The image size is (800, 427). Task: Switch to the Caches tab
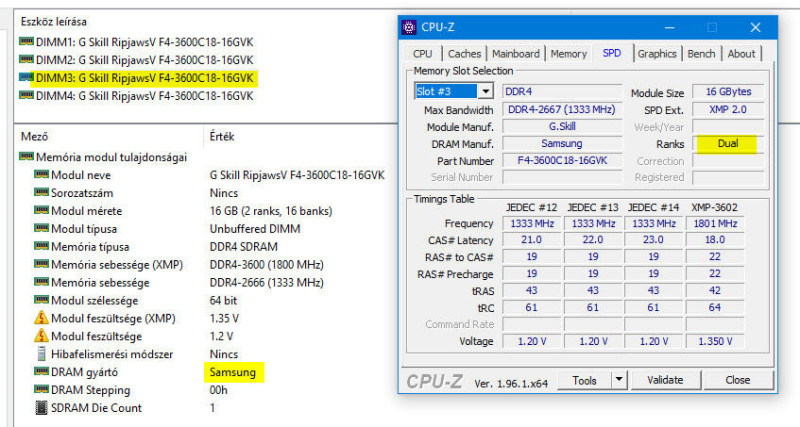pos(464,54)
